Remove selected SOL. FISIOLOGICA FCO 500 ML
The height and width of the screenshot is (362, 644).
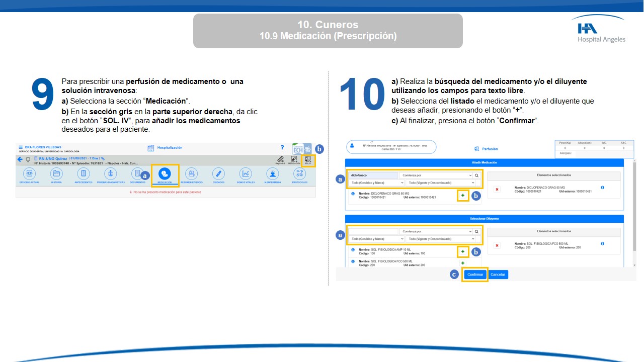pyautogui.click(x=497, y=245)
